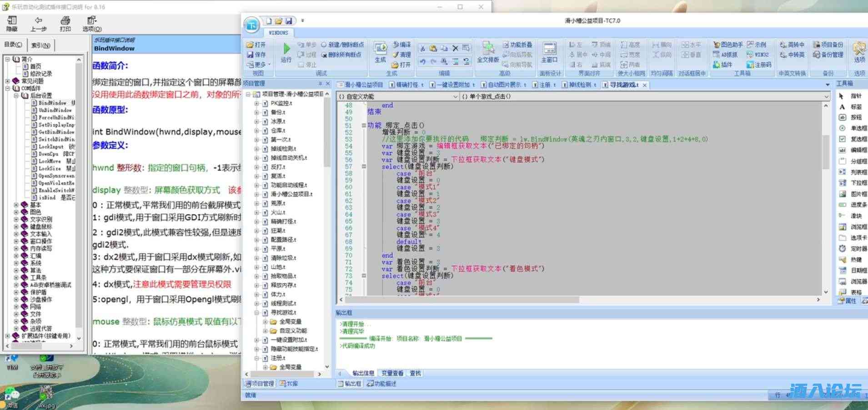Select the 单选框 radio button control in toolbox

pyautogui.click(x=843, y=128)
